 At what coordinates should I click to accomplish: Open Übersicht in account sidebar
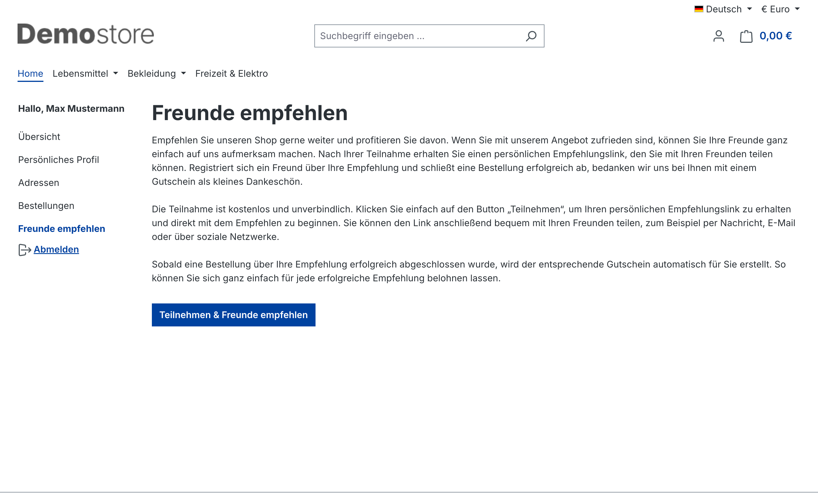click(x=39, y=137)
